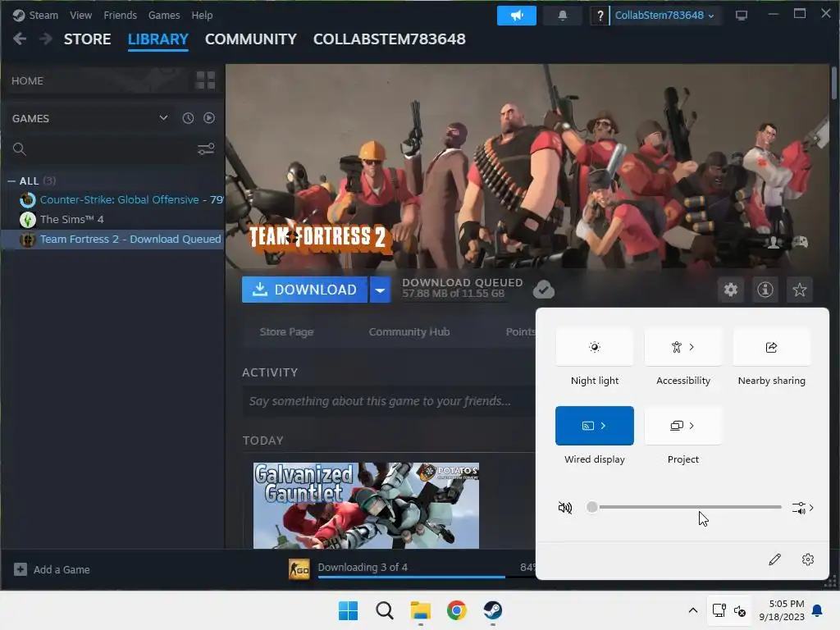840x630 pixels.
Task: Toggle Nearby sharing quick setting
Action: point(771,347)
